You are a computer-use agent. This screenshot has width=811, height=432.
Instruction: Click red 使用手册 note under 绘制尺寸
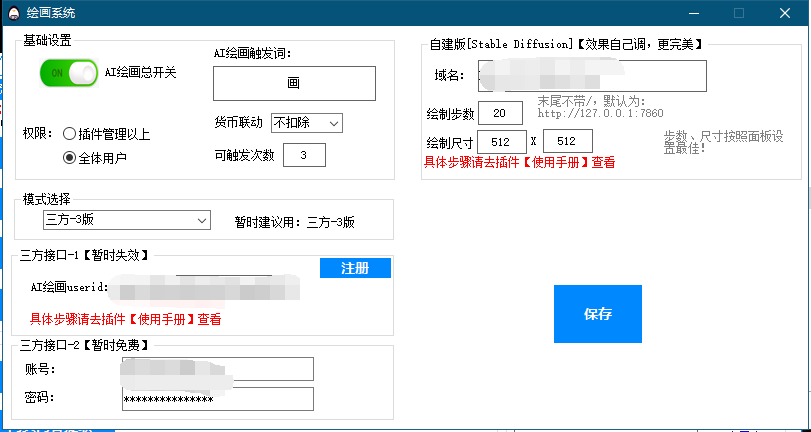[519, 162]
